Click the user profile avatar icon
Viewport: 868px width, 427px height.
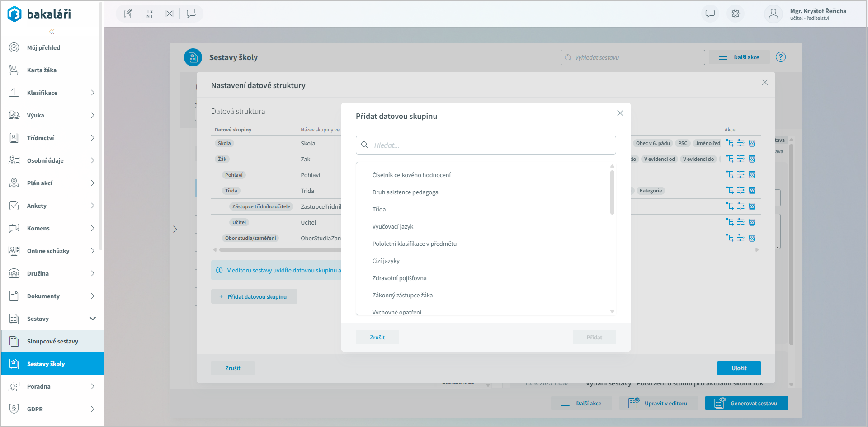pyautogui.click(x=774, y=14)
